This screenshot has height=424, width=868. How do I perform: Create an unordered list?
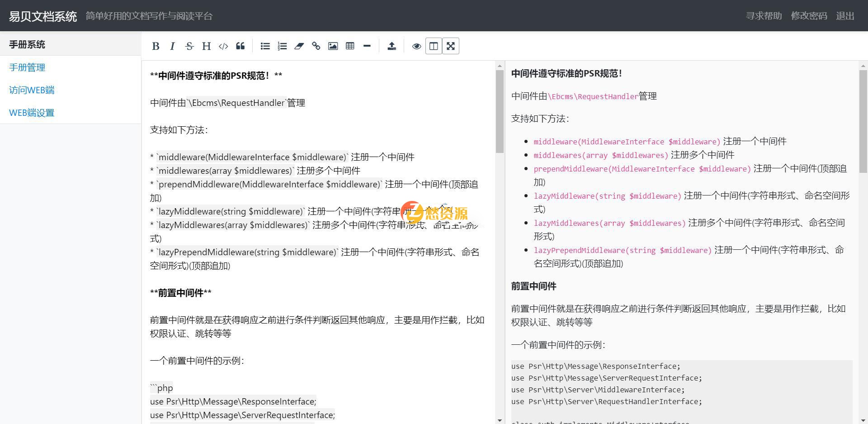265,46
